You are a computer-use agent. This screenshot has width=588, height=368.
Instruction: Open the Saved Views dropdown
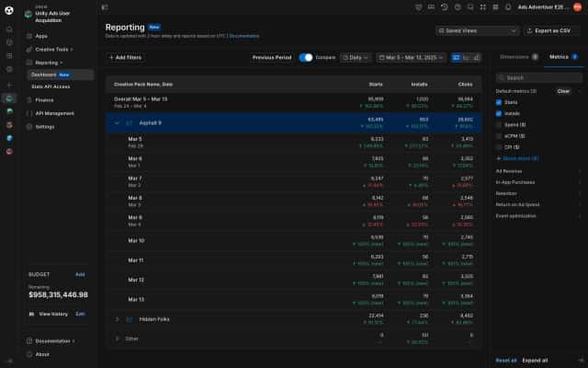click(x=478, y=30)
